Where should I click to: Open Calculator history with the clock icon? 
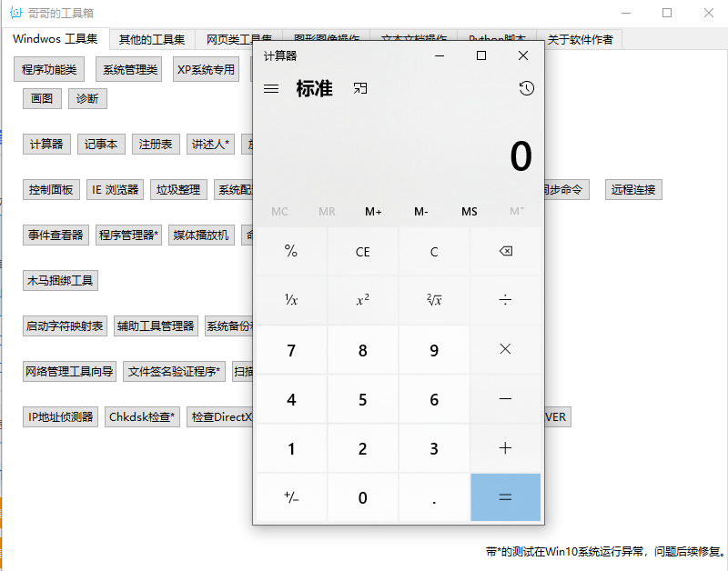click(x=526, y=88)
